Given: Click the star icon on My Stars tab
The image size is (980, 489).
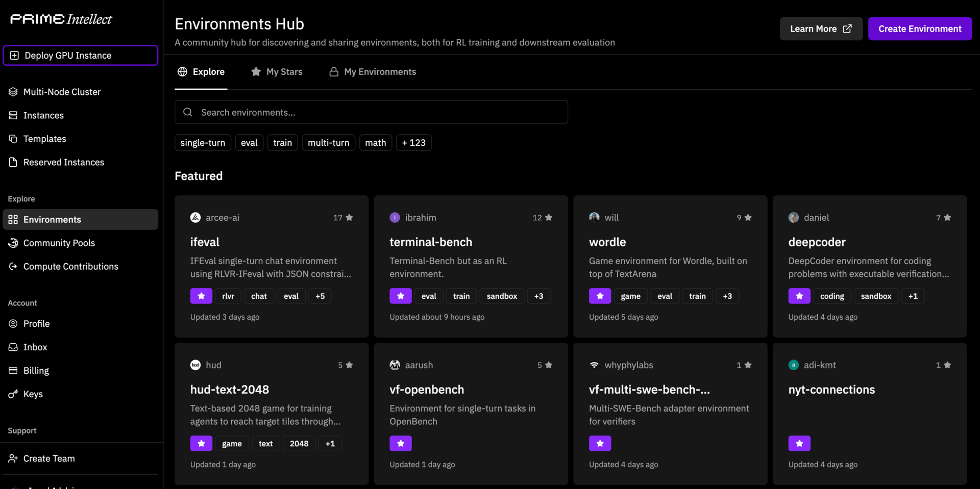Looking at the screenshot, I should point(256,71).
